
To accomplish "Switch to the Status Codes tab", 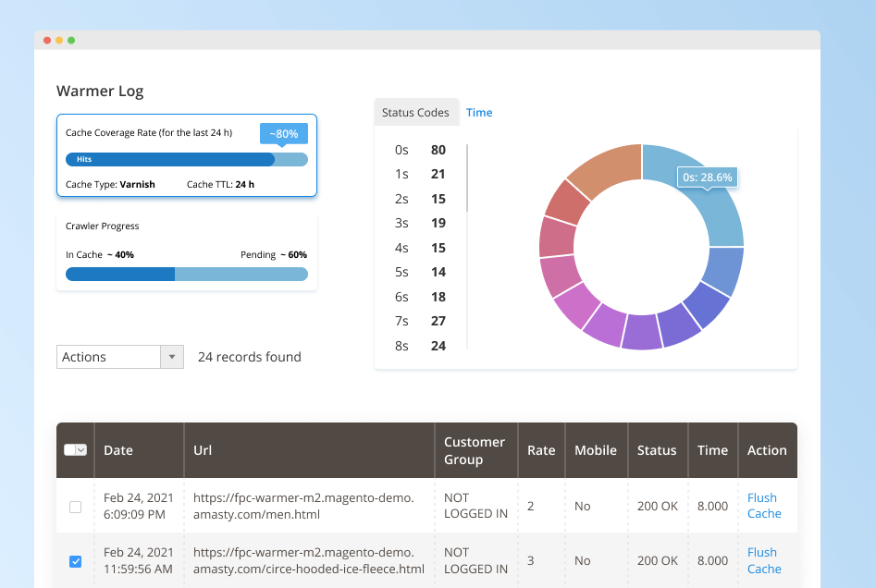I will pos(415,113).
